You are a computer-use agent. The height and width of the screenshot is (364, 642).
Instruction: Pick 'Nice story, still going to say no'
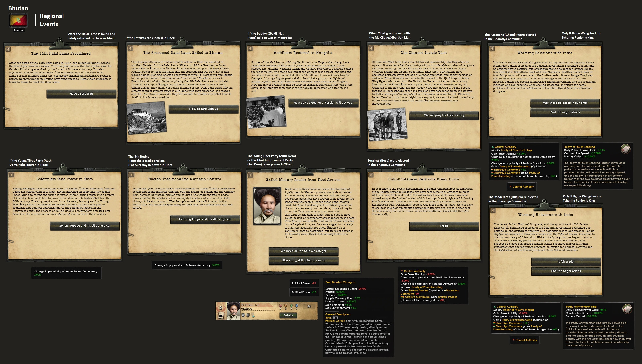click(x=304, y=261)
